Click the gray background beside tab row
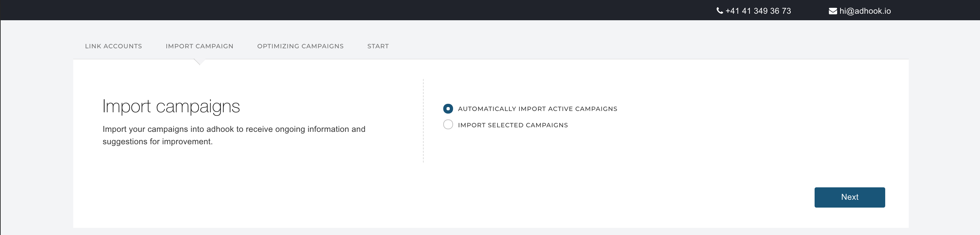This screenshot has width=980, height=235. pyautogui.click(x=647, y=42)
